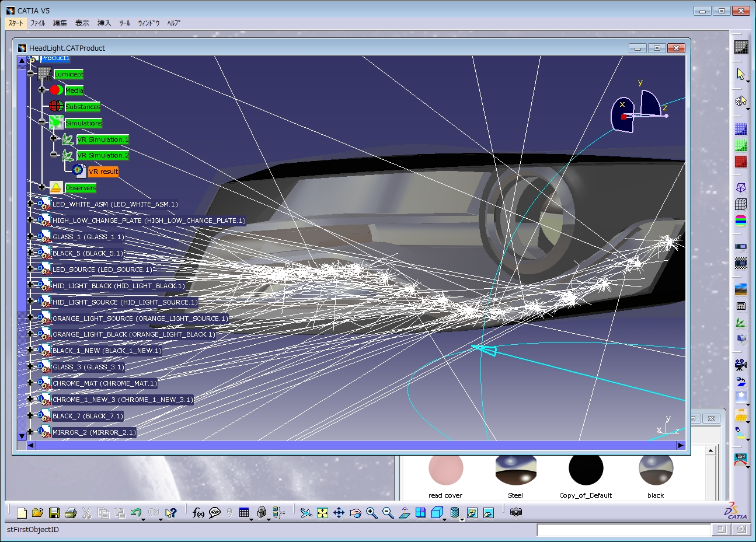Click the red grid icon in right toolbar
The width and height of the screenshot is (756, 542).
(x=741, y=162)
